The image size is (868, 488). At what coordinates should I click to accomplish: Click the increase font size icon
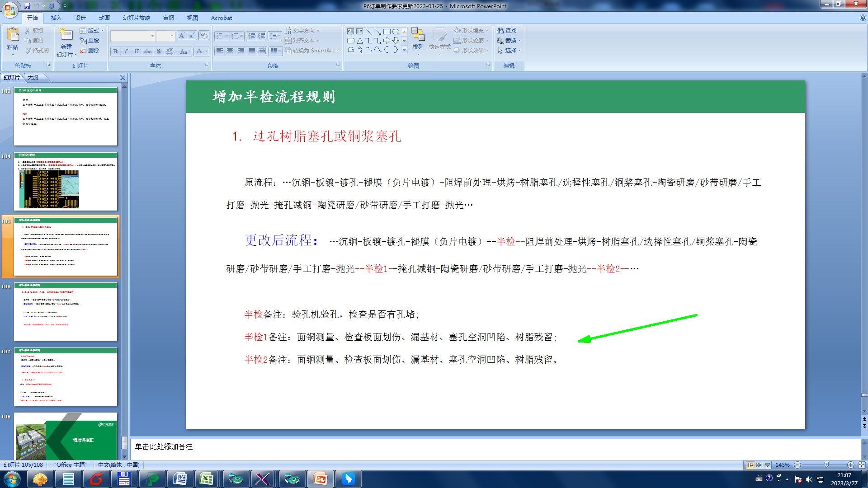(x=181, y=36)
